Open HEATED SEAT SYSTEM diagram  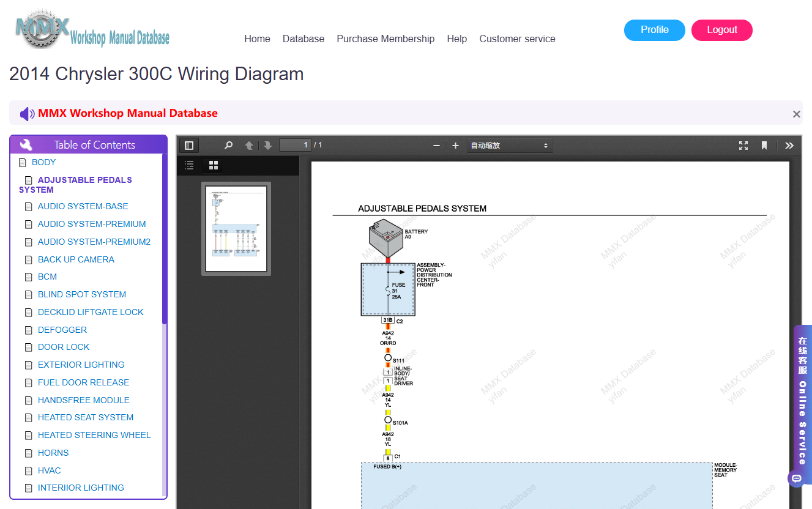[x=86, y=417]
